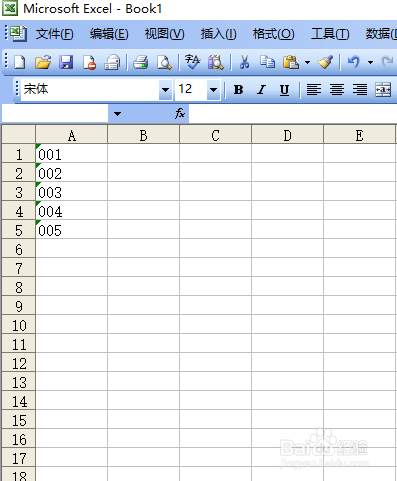Open the 编辑(E) menu
The image size is (397, 481).
[x=109, y=34]
